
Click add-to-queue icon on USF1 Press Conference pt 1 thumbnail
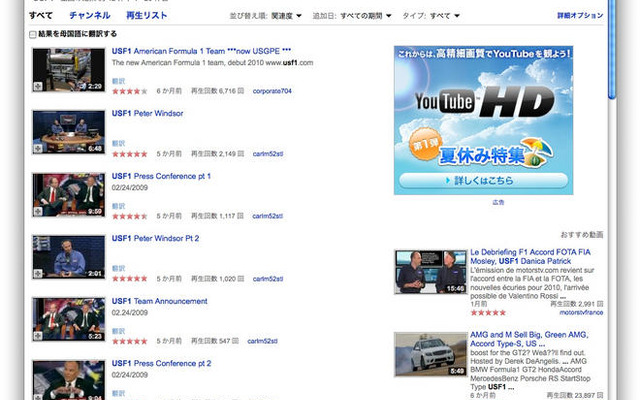pyautogui.click(x=38, y=211)
